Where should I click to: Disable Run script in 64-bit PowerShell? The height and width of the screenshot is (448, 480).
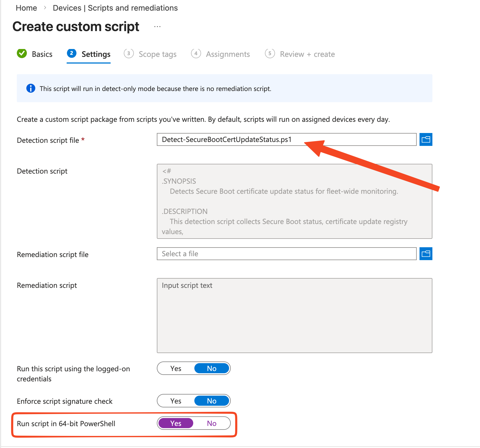[212, 423]
